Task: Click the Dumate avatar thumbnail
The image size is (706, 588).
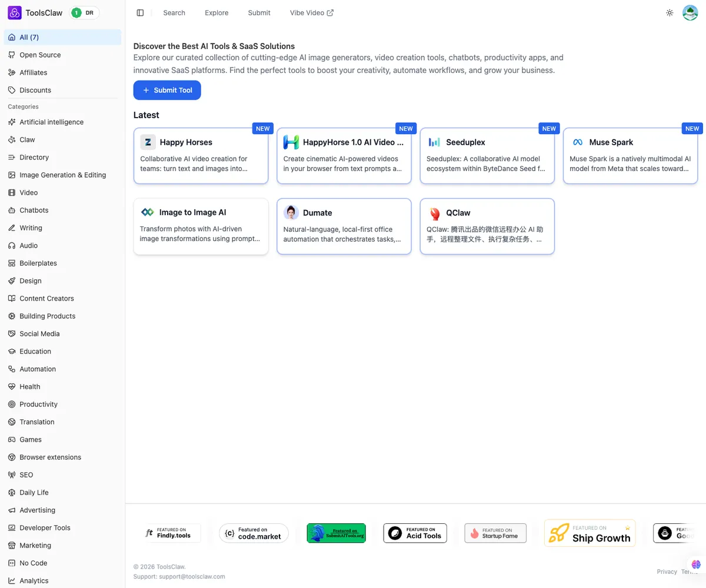Action: [291, 212]
